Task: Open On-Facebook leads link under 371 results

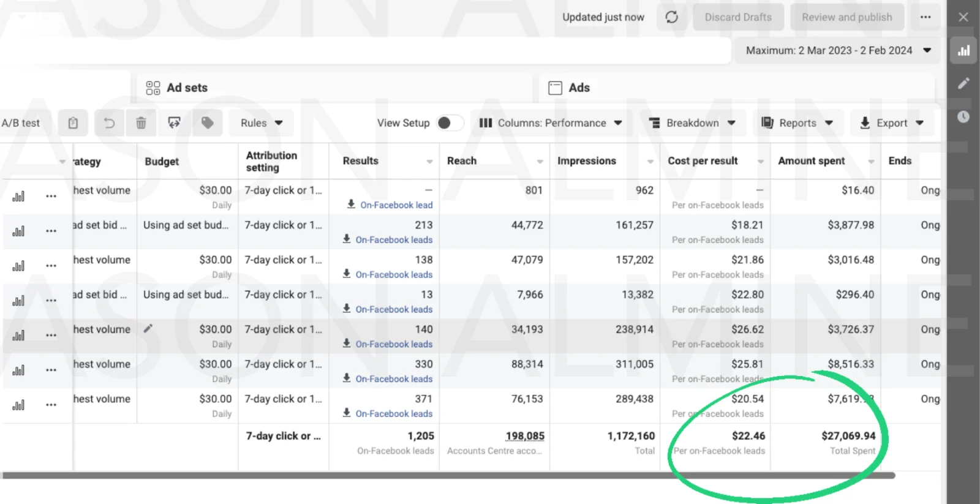Action: (x=394, y=414)
